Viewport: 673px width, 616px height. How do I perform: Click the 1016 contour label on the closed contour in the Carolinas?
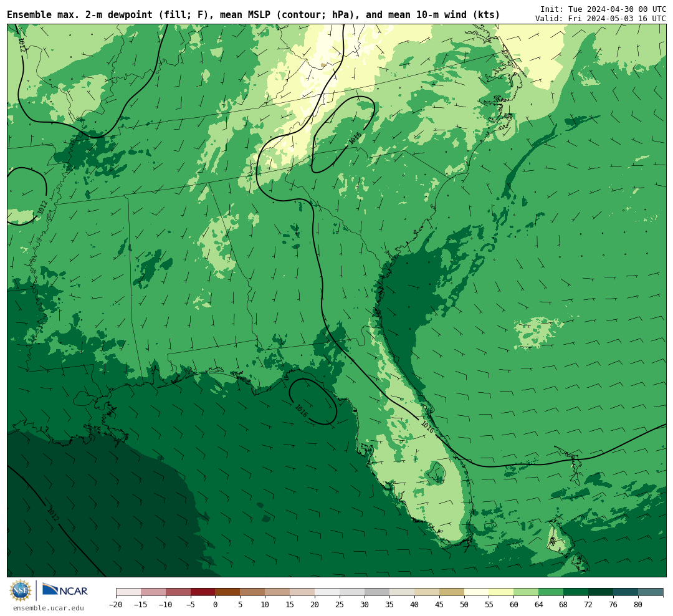tap(355, 138)
